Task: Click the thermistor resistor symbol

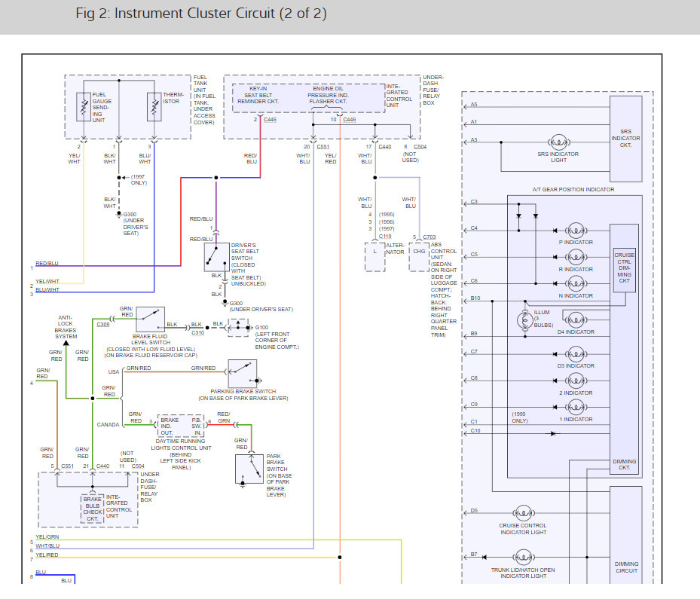Action: click(154, 107)
